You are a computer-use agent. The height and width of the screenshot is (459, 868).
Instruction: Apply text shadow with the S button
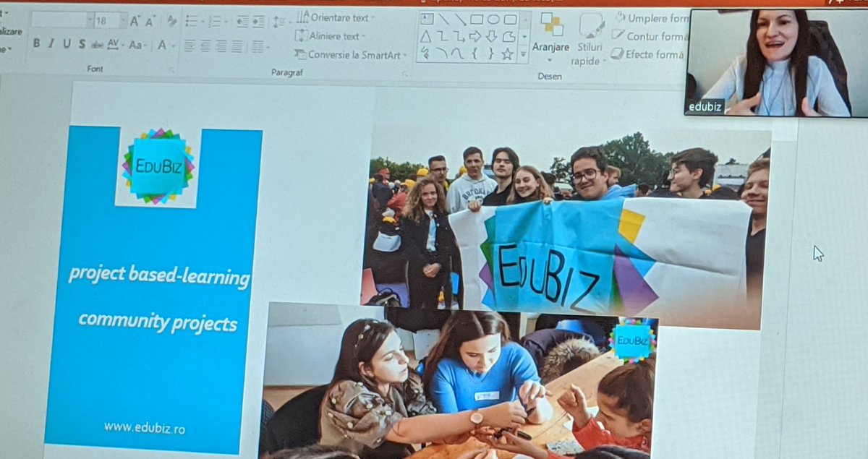coord(82,44)
